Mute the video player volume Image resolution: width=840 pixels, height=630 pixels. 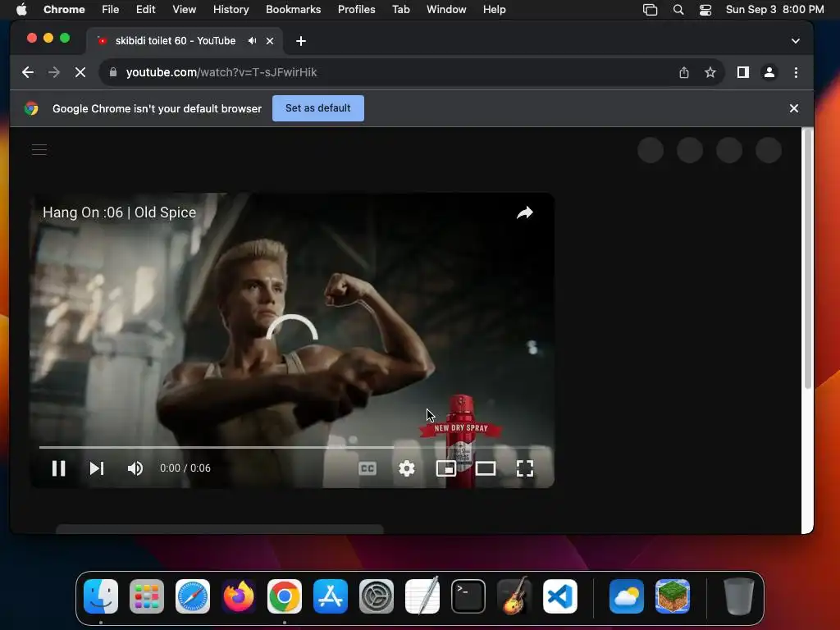135,468
